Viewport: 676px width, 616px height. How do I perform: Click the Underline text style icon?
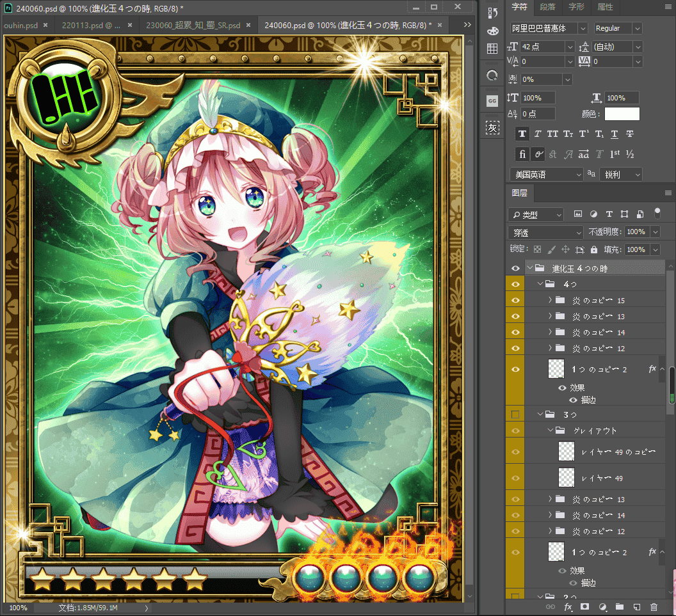(x=615, y=134)
